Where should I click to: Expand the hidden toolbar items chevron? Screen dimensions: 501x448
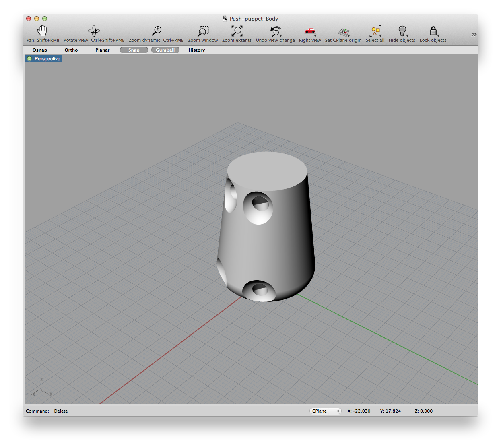pyautogui.click(x=474, y=34)
